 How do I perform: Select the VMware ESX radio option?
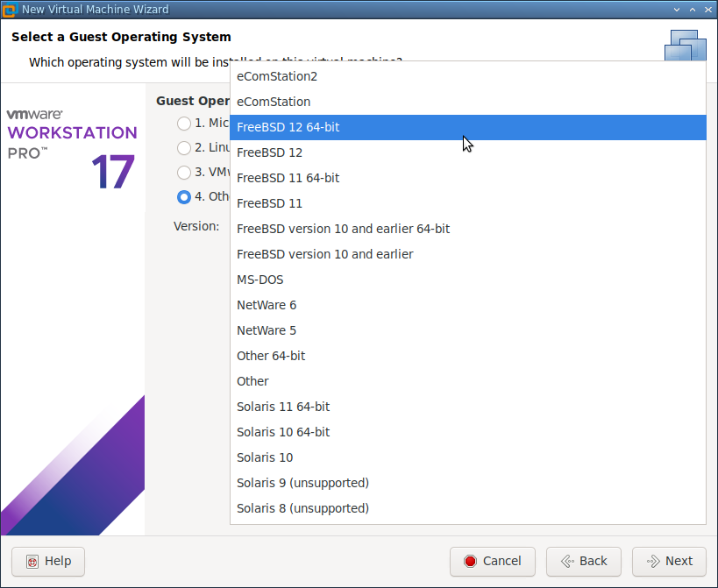(x=184, y=173)
